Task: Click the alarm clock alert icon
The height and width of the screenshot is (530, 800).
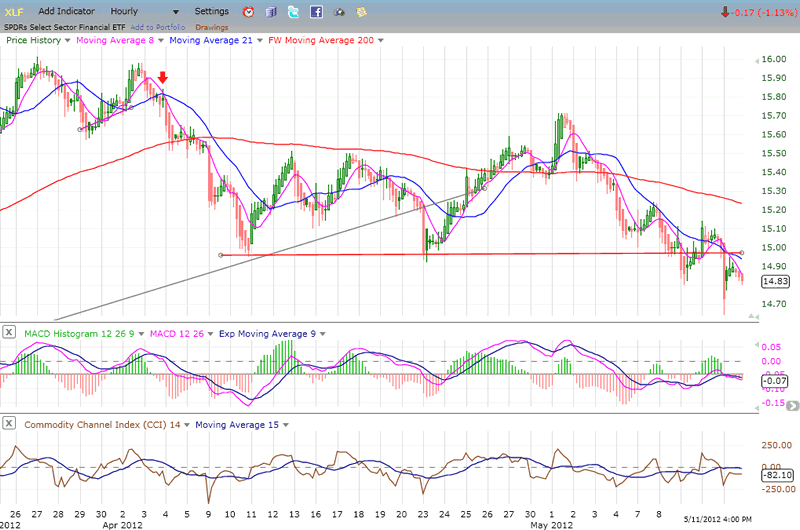Action: (248, 12)
